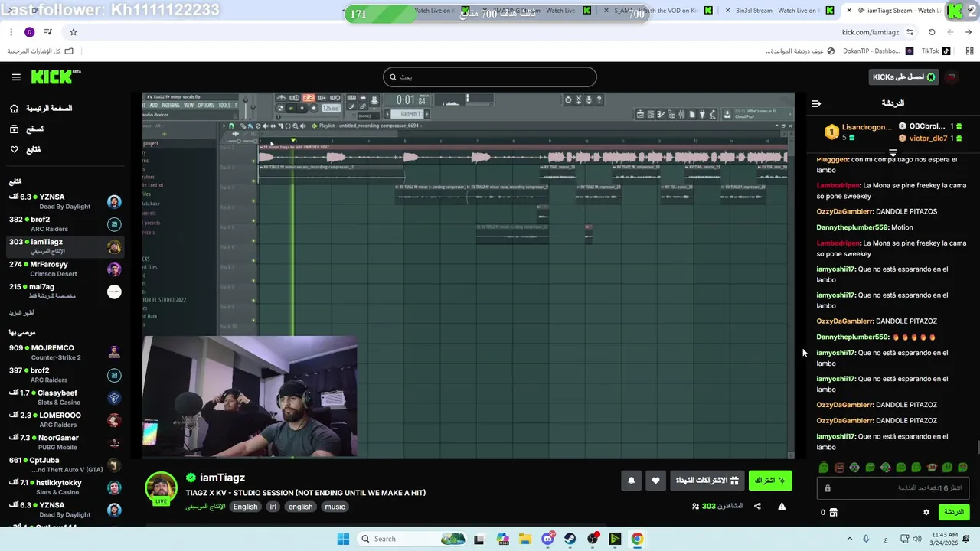
Task: Open الإنتاج الموسيقي category link
Action: (x=205, y=507)
